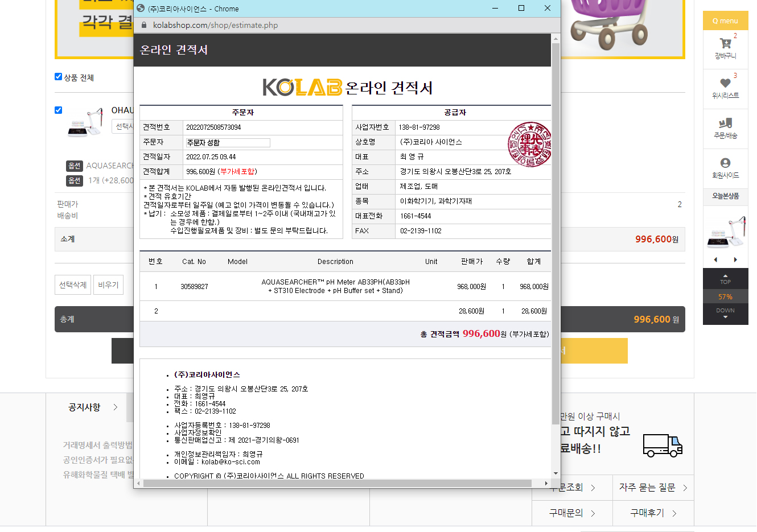Minimize the estimate popup window
The width and height of the screenshot is (757, 532).
pyautogui.click(x=495, y=9)
